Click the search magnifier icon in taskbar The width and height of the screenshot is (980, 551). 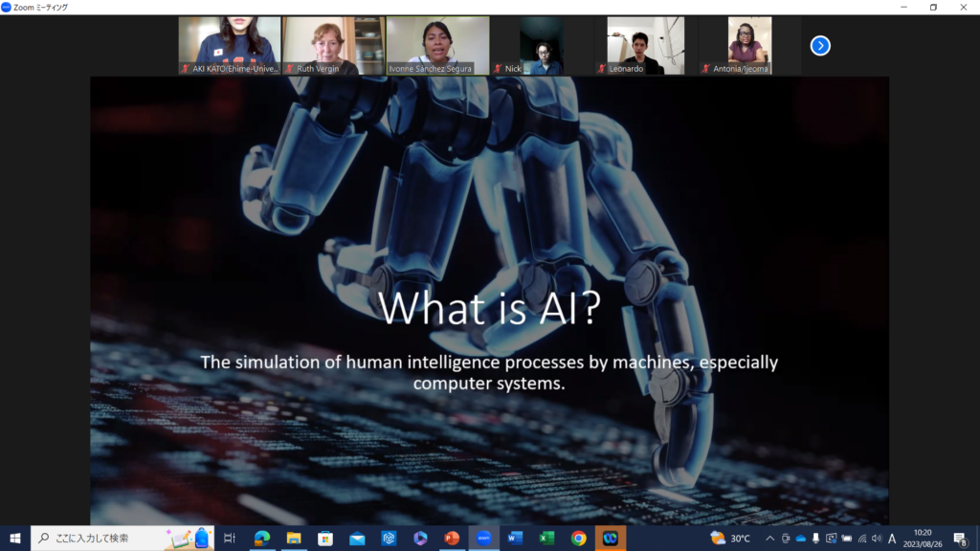[44, 538]
